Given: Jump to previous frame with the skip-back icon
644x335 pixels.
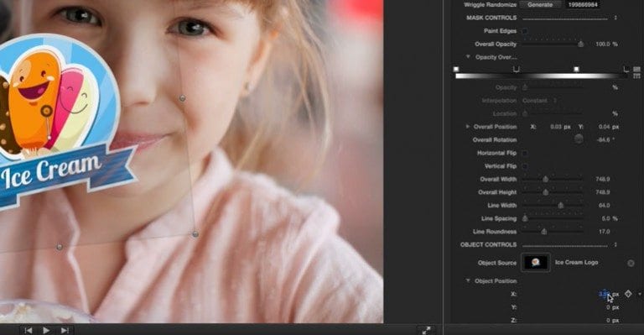Looking at the screenshot, I should tap(28, 330).
